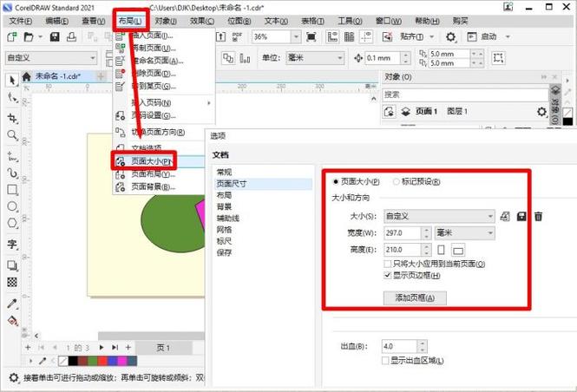Open the 大小(S) 自定义 dropdown
This screenshot has width=577, height=392.
pyautogui.click(x=439, y=216)
